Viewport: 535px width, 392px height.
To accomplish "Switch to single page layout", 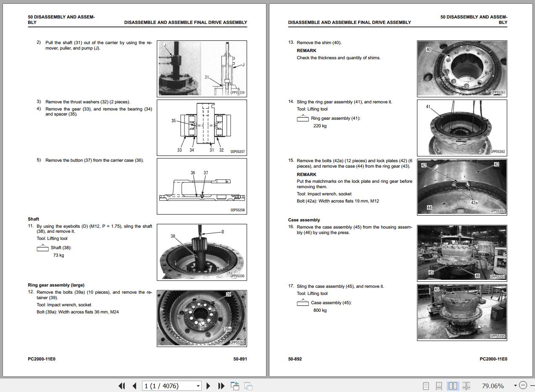I will coord(426,386).
